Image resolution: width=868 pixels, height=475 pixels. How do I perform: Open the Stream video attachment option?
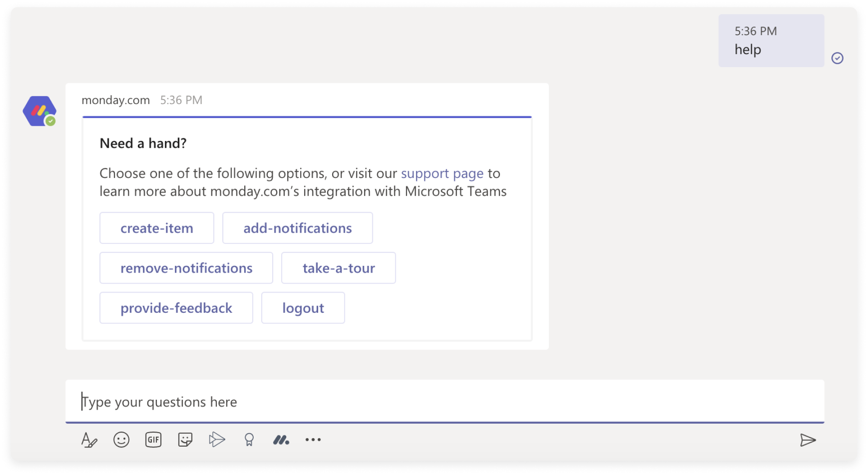point(217,439)
